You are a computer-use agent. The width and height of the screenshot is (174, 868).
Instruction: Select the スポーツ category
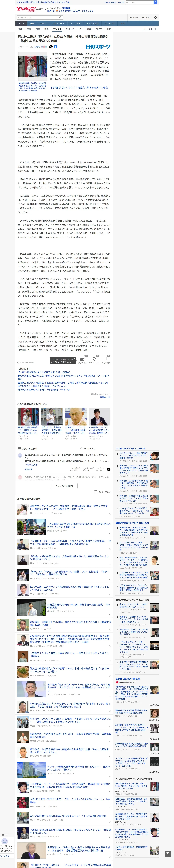(70, 29)
